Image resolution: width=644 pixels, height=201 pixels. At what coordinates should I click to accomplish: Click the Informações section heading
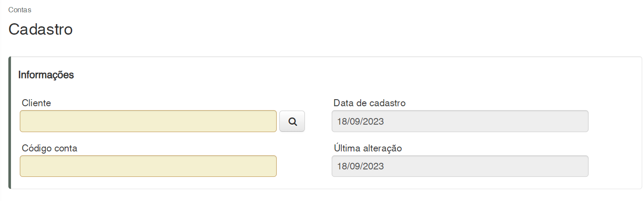point(46,75)
